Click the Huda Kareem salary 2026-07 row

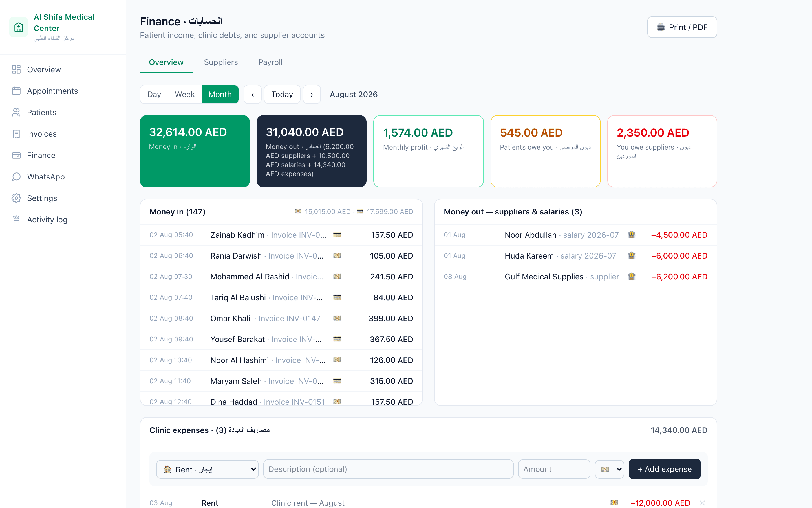coord(575,256)
